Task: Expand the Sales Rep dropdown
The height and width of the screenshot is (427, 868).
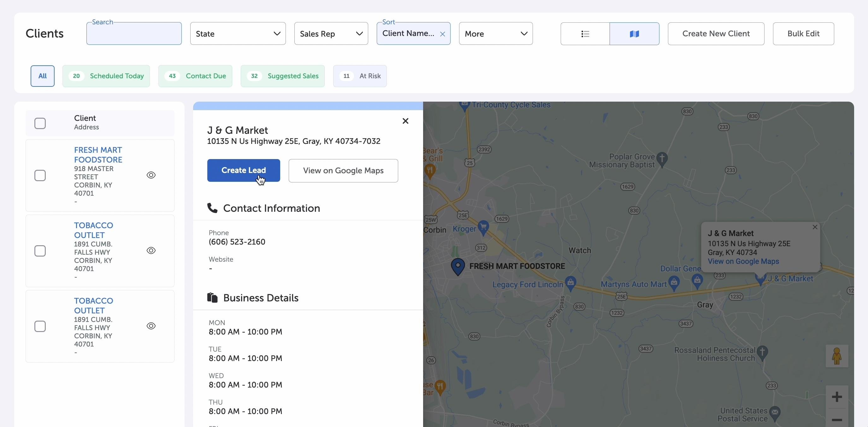Action: tap(331, 34)
